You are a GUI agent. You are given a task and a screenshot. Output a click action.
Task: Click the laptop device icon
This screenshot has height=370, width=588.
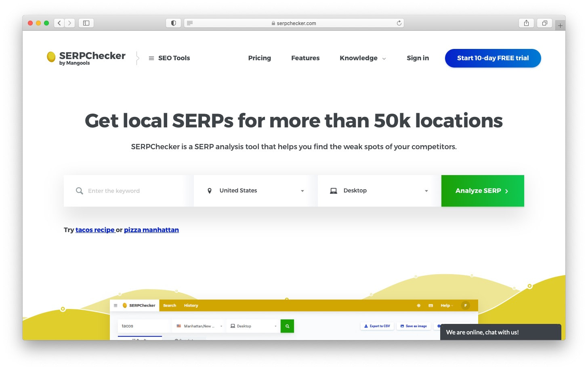click(334, 191)
